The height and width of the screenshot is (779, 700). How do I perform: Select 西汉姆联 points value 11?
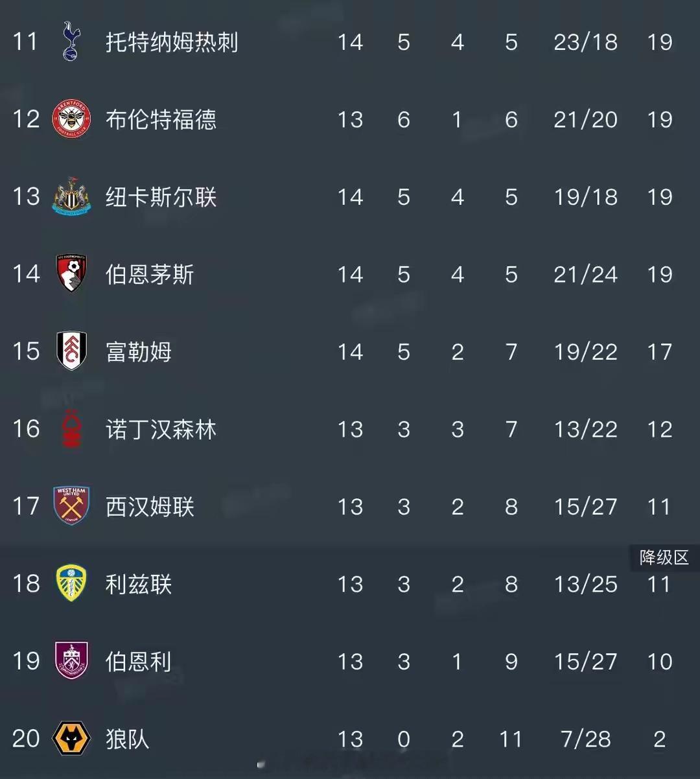click(x=659, y=506)
